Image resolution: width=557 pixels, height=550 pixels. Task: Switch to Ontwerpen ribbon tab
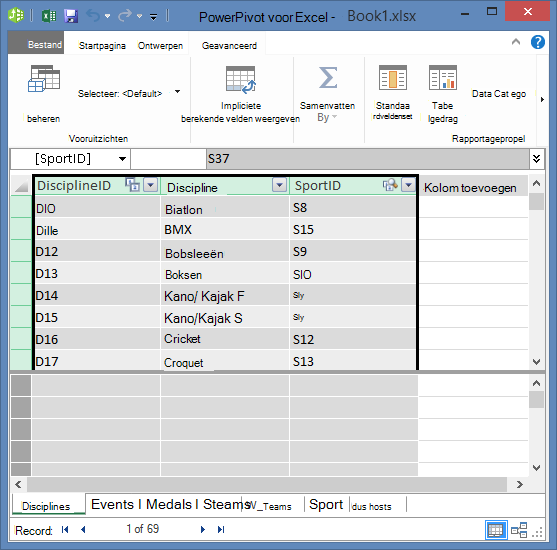click(x=160, y=46)
